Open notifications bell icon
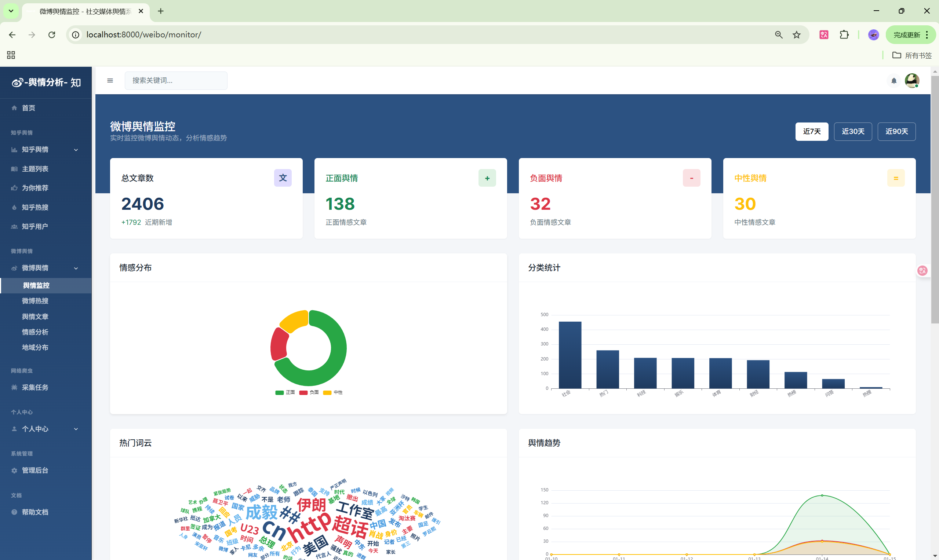 [894, 81]
